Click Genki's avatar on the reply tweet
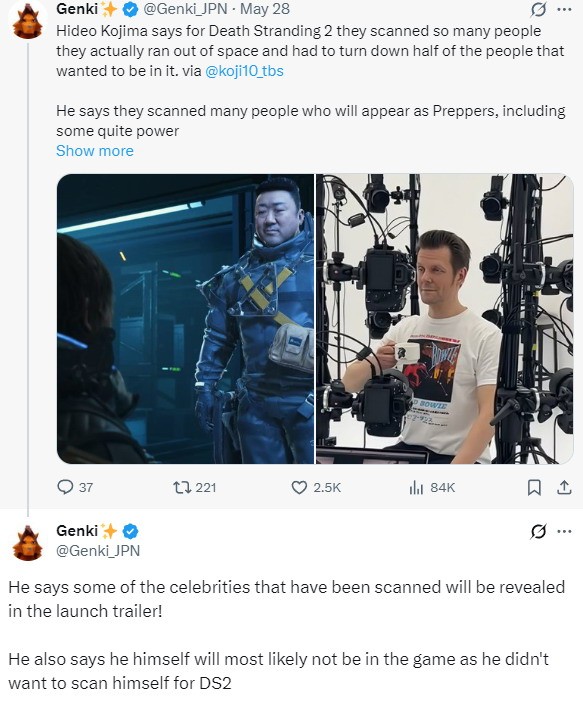 pyautogui.click(x=27, y=542)
